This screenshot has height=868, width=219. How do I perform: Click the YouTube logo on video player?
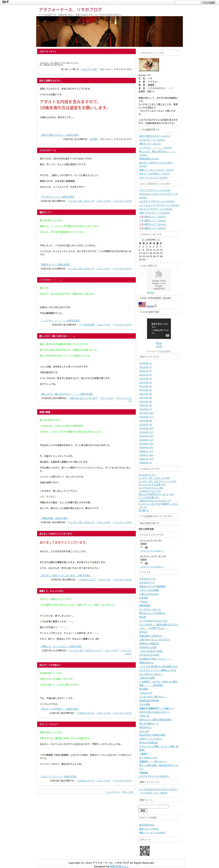pos(167,336)
